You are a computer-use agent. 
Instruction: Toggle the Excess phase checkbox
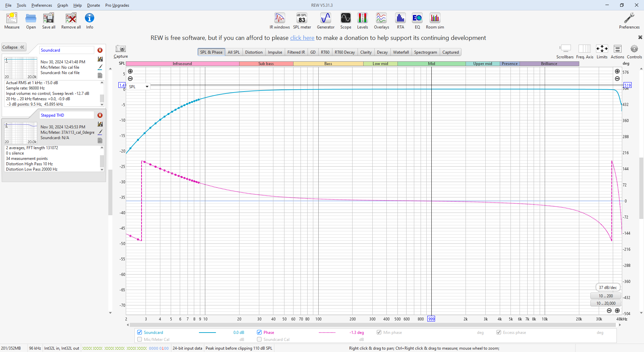click(x=499, y=332)
